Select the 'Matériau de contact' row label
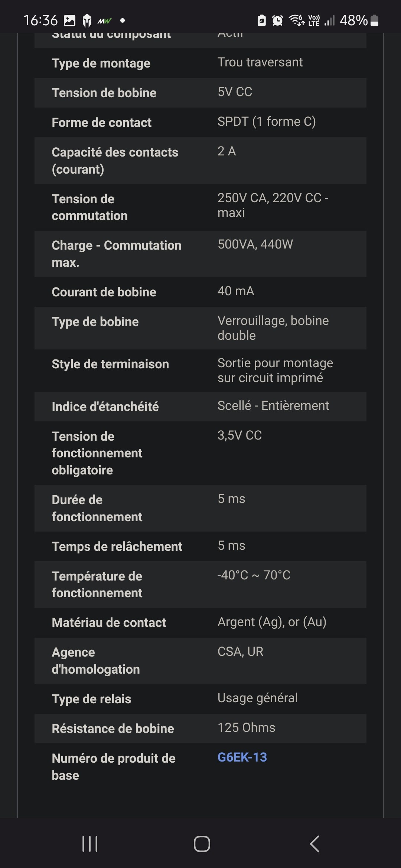This screenshot has height=868, width=401. (x=109, y=622)
